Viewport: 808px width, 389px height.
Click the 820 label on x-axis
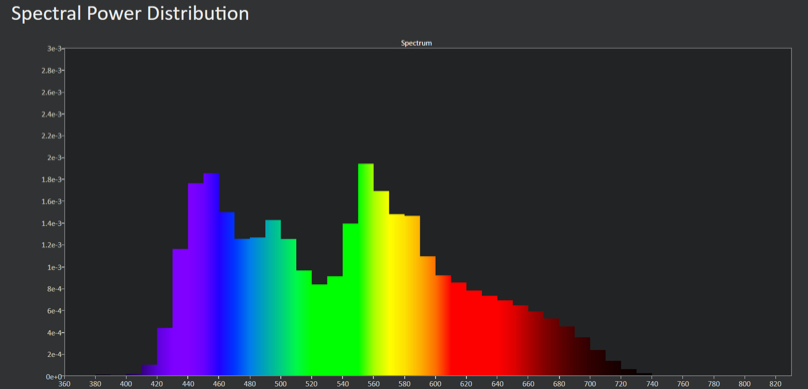pyautogui.click(x=776, y=384)
